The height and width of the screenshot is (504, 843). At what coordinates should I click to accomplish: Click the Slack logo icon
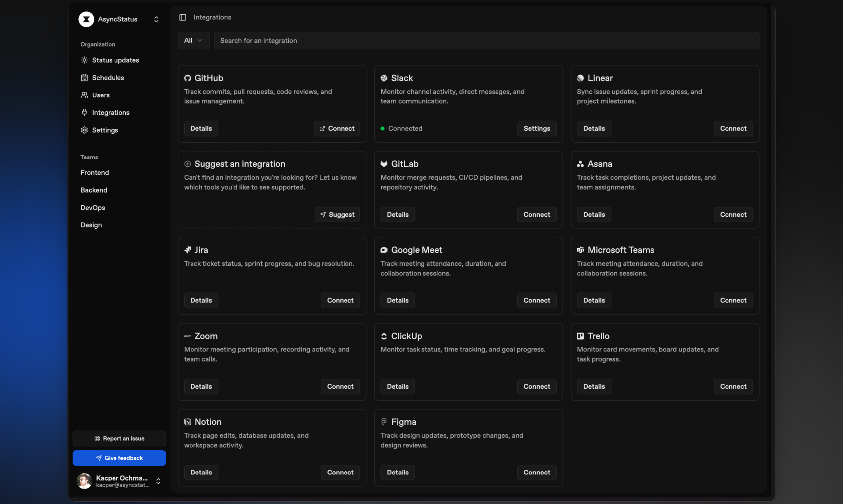pyautogui.click(x=384, y=78)
